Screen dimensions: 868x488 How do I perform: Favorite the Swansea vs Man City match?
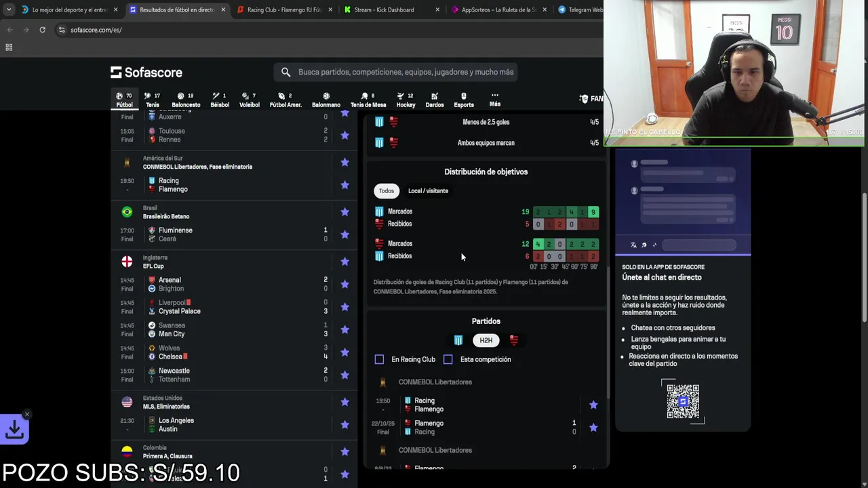344,329
